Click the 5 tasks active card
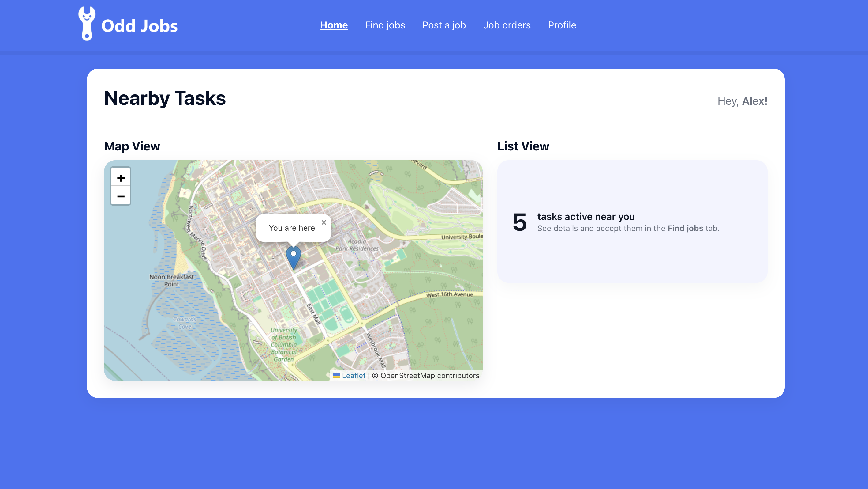868x489 pixels. [632, 222]
